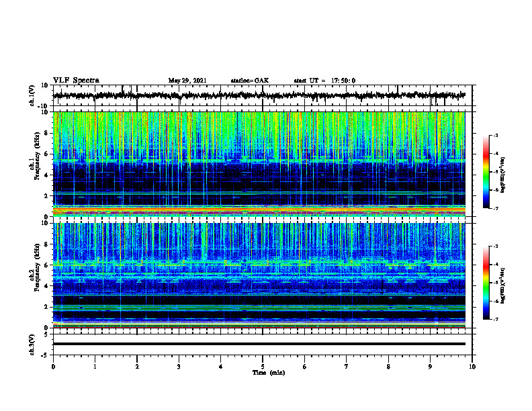Click inside the ch.2 spectrogram plot

click(259, 275)
